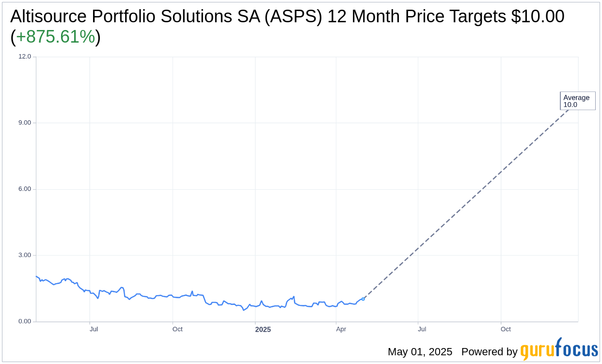Click the current price marker where dashed line begins
The height and width of the screenshot is (364, 602).
tap(363, 299)
